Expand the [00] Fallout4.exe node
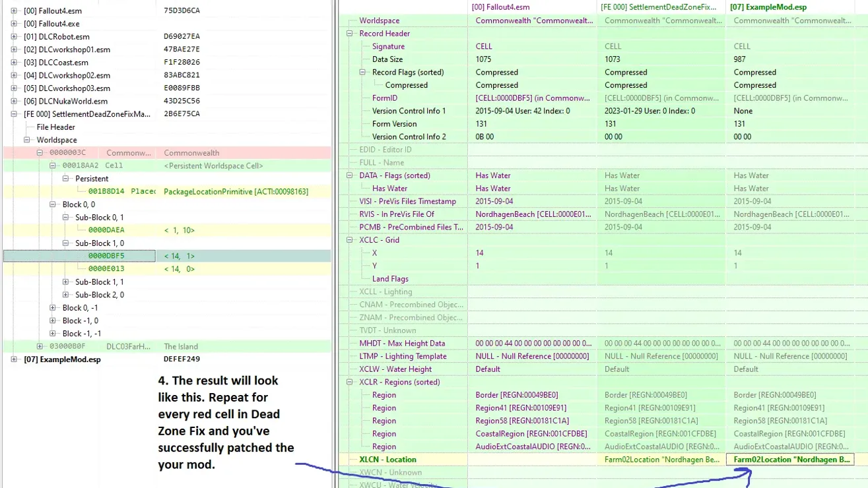This screenshot has width=868, height=488. pos(14,24)
